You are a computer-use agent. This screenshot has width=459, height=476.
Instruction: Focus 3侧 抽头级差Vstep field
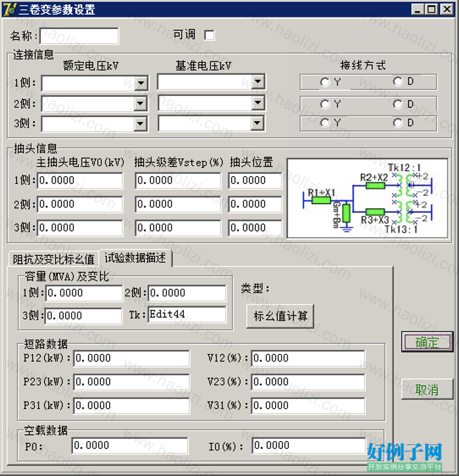click(x=178, y=228)
